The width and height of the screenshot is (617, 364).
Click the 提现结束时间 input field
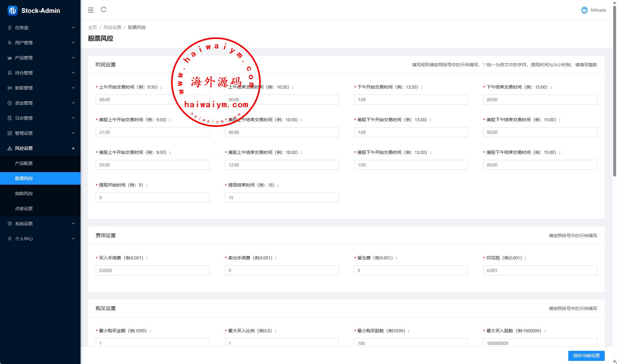pyautogui.click(x=281, y=198)
